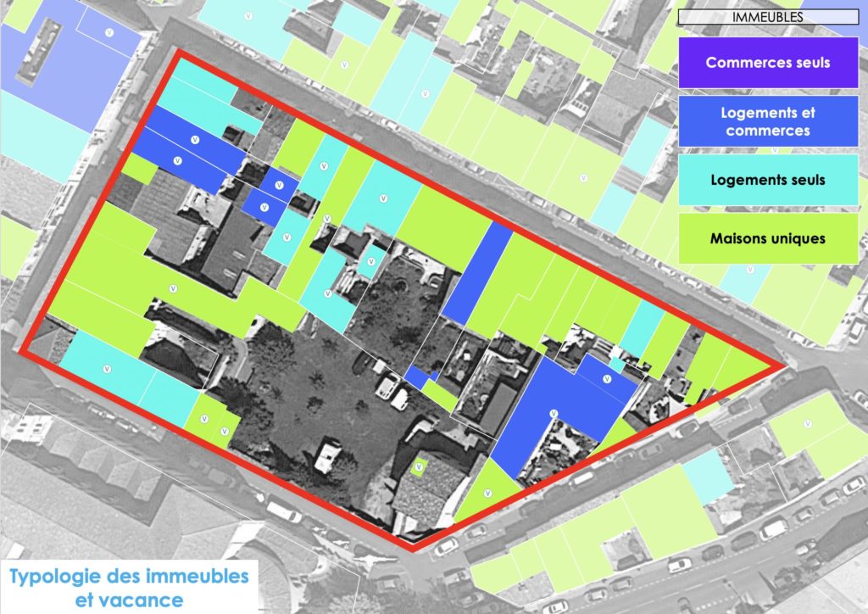
Task: Click the V marker on the lavender top-left building
Action: [108, 32]
